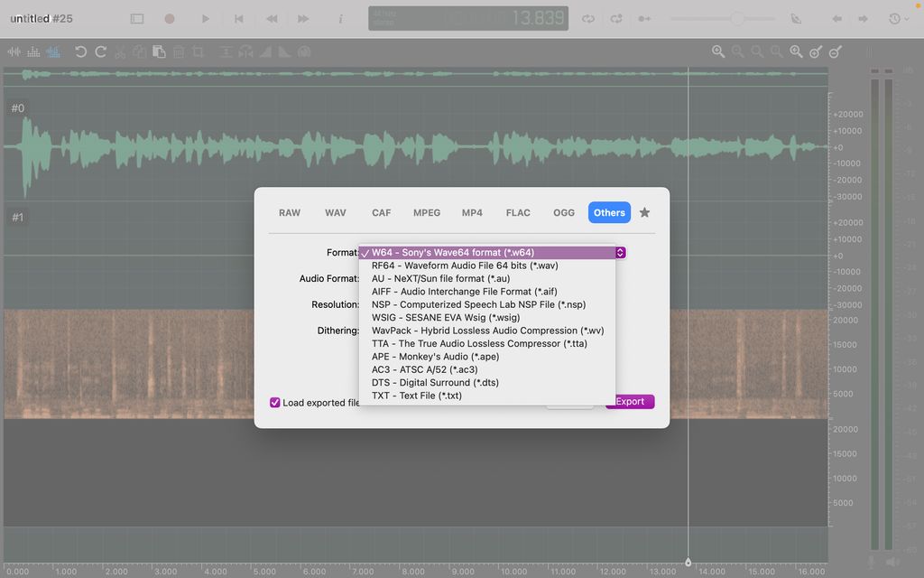Click the zoom-in magnifier icon
Viewport: 924px width, 578px height.
tap(717, 51)
